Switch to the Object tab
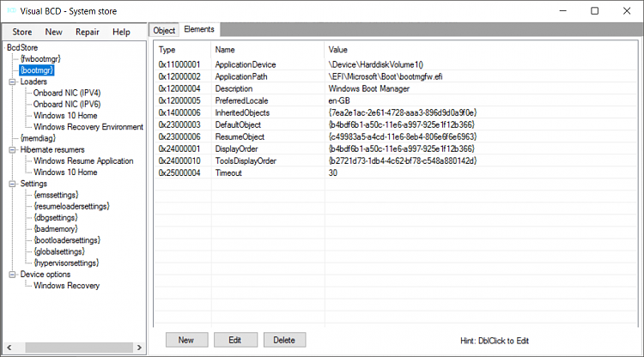Image resolution: width=644 pixels, height=357 pixels. coord(164,30)
